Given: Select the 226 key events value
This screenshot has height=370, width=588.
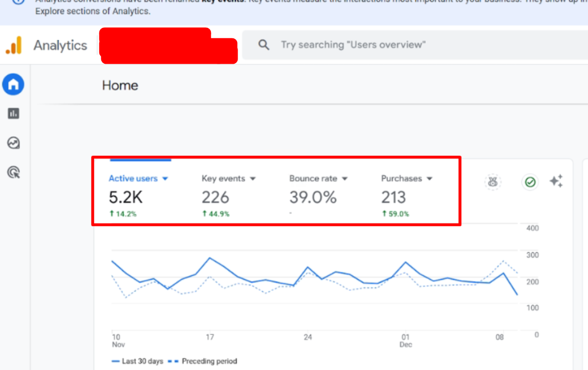Looking at the screenshot, I should tap(215, 198).
